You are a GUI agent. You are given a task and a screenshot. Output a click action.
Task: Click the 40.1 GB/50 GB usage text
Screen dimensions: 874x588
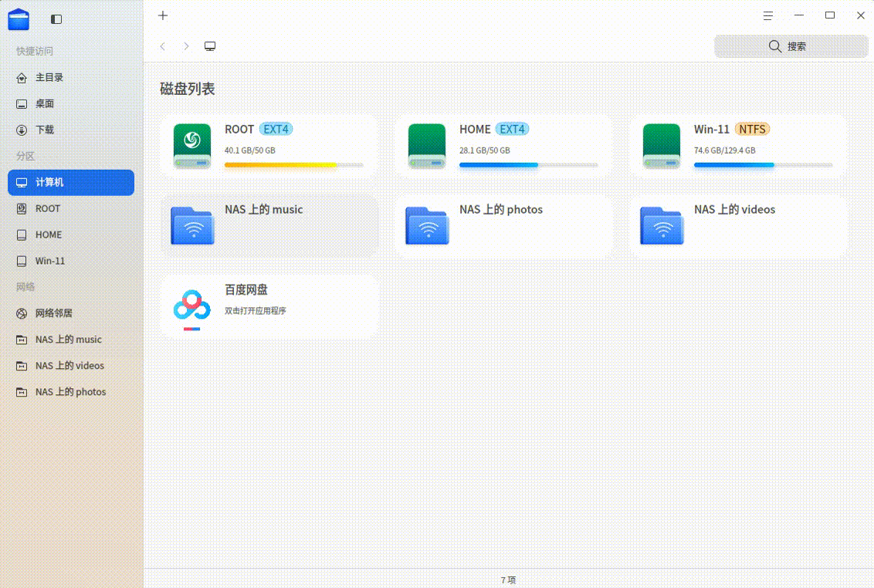pyautogui.click(x=249, y=150)
